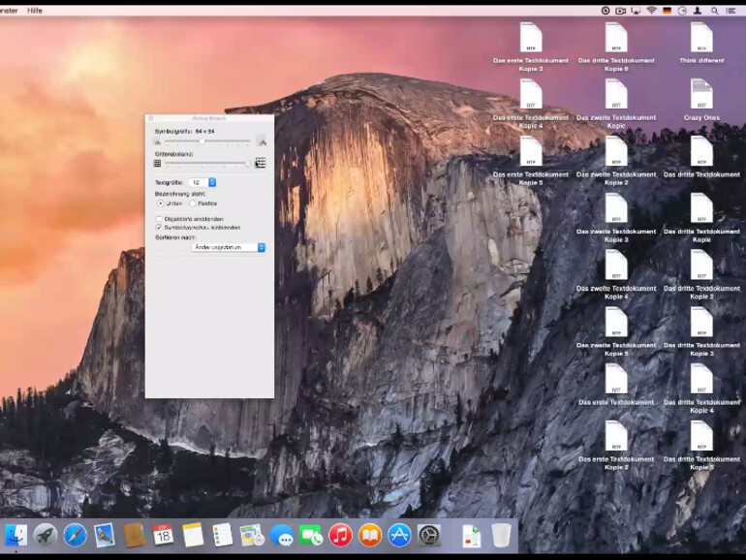Open Mail stamp icon in Dock
This screenshot has height=560, width=746.
(x=105, y=536)
